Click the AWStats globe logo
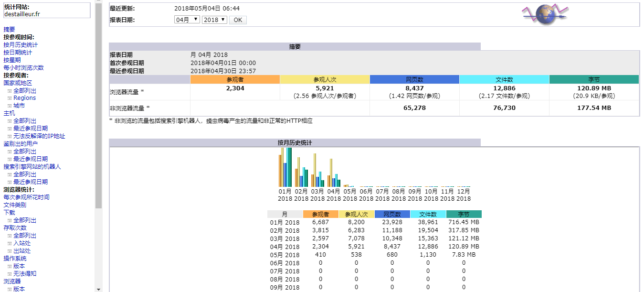This screenshot has width=644, height=292. pyautogui.click(x=545, y=14)
